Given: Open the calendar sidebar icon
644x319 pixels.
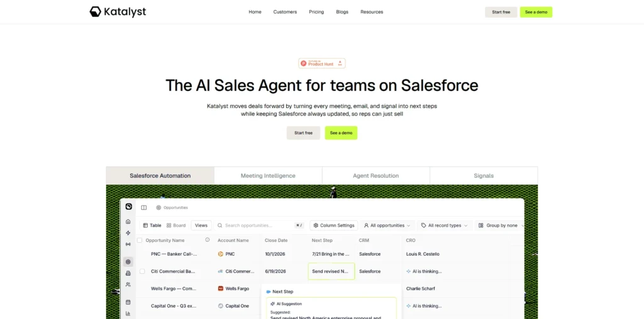Looking at the screenshot, I should (x=128, y=302).
